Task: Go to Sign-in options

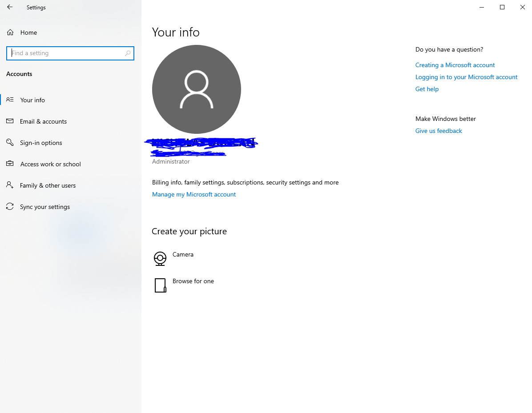Action: (41, 143)
